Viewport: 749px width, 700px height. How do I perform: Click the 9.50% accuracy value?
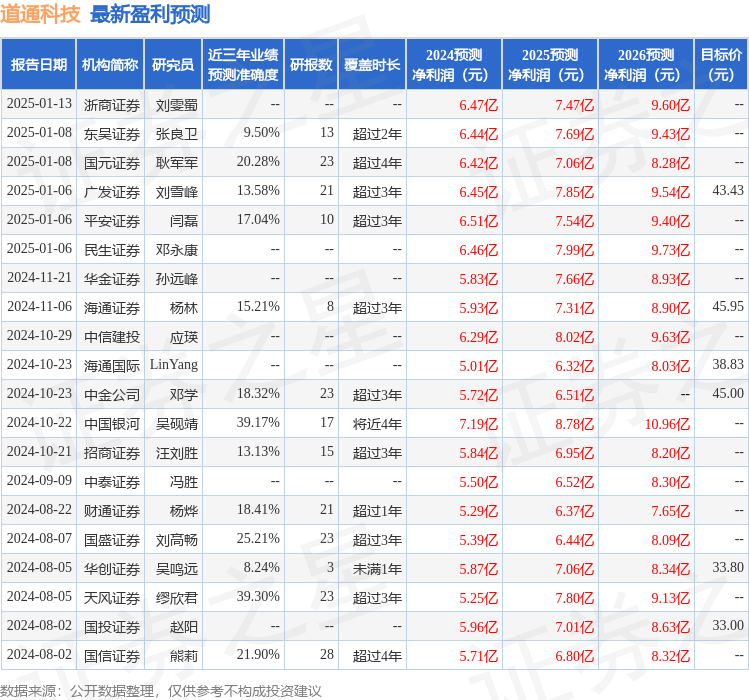coord(261,132)
